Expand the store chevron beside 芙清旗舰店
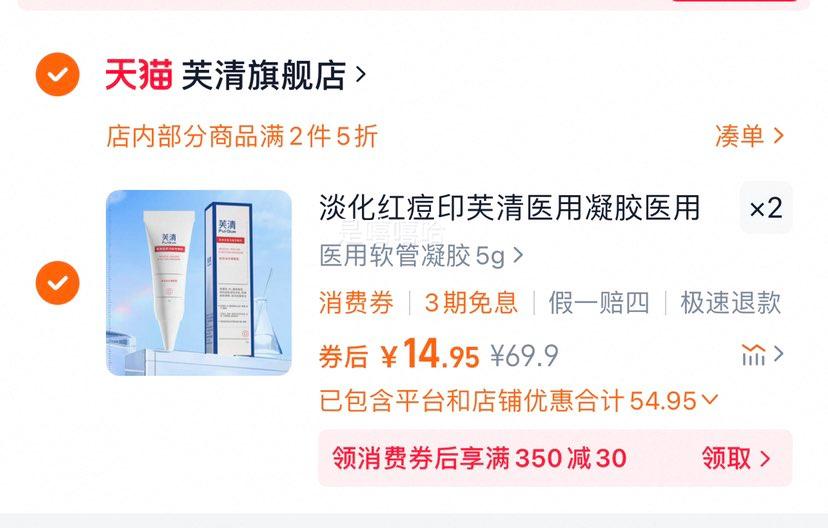The image size is (828, 528). (x=361, y=75)
